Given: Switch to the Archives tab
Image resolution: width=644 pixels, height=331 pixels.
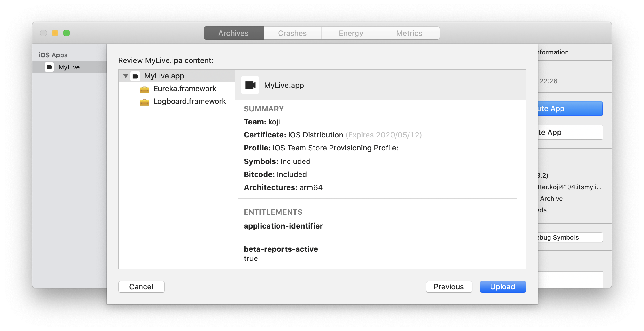Looking at the screenshot, I should pos(233,33).
